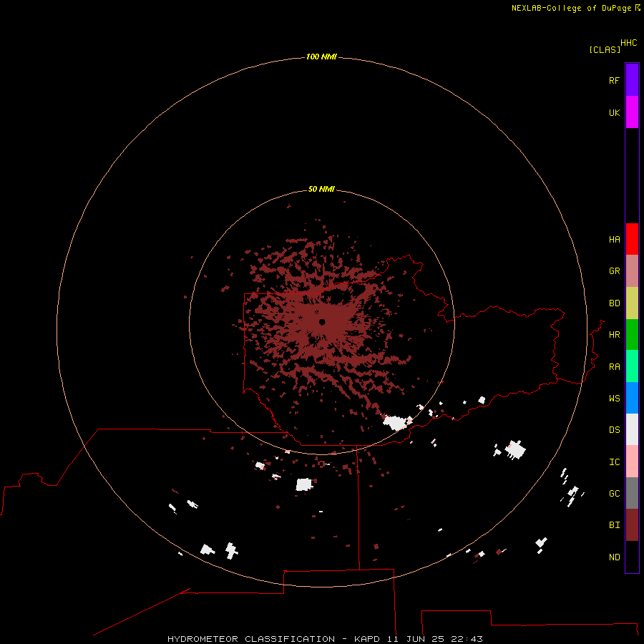The width and height of the screenshot is (644, 644).
Task: Select the BD yellow legend block
Action: (632, 303)
